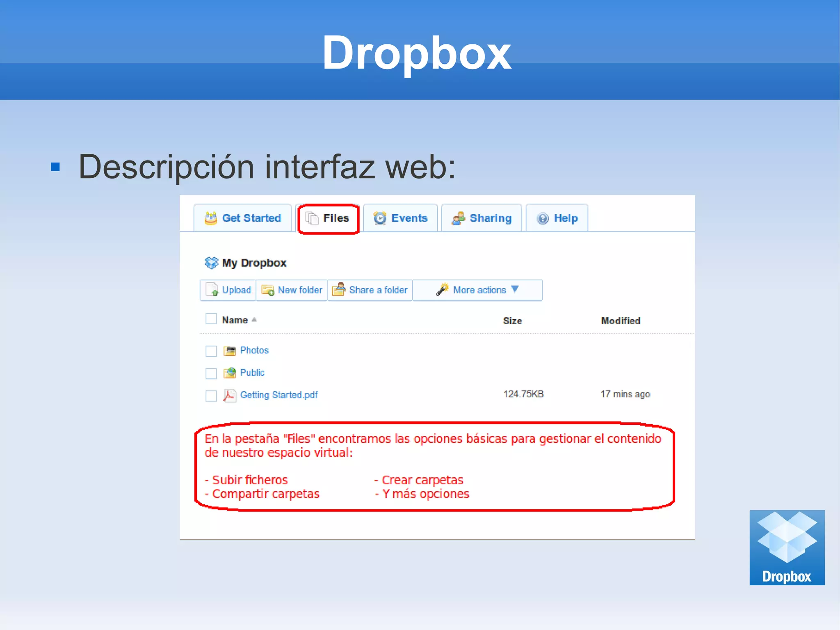840x630 pixels.
Task: Expand the More actions dropdown
Action: (x=477, y=290)
